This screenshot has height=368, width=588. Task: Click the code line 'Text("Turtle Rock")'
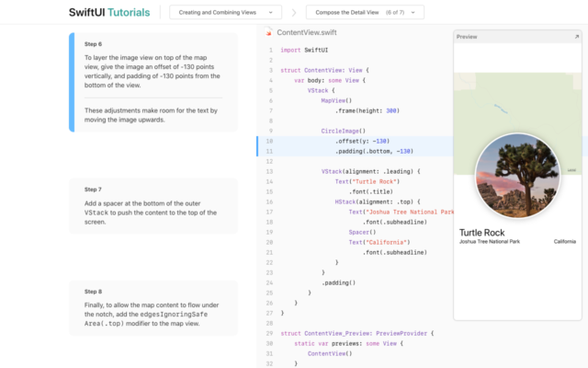(x=367, y=182)
